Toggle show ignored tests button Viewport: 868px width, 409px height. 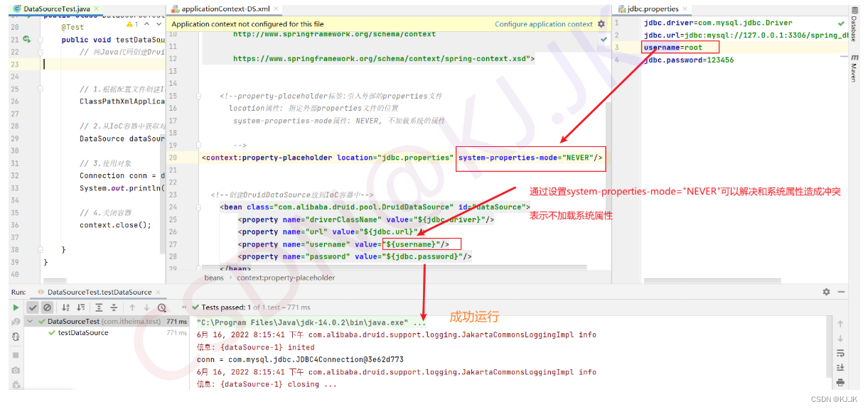click(x=47, y=307)
